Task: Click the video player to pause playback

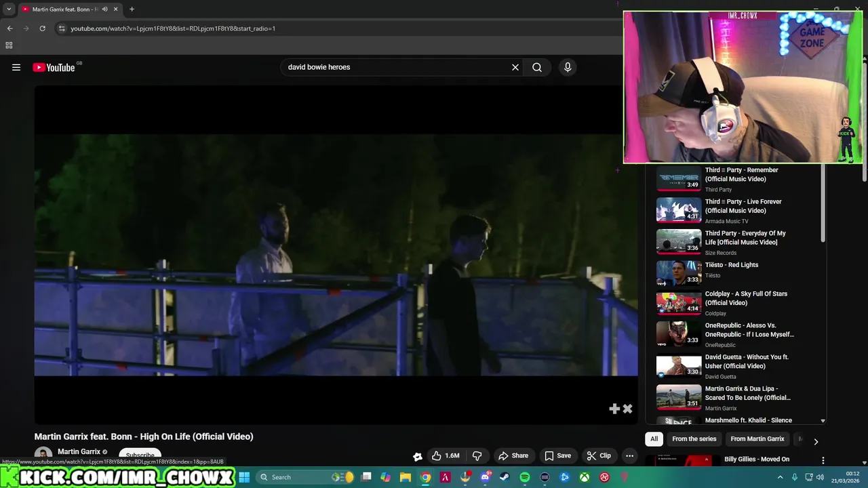Action: click(x=336, y=254)
